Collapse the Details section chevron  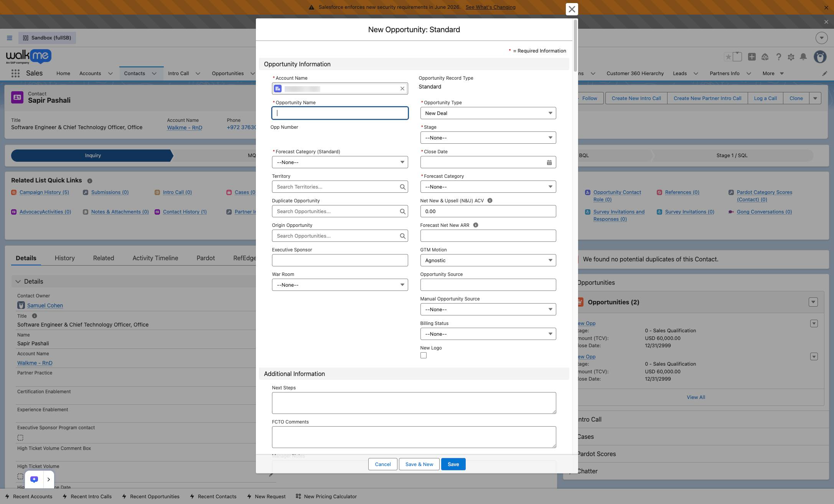(x=18, y=281)
